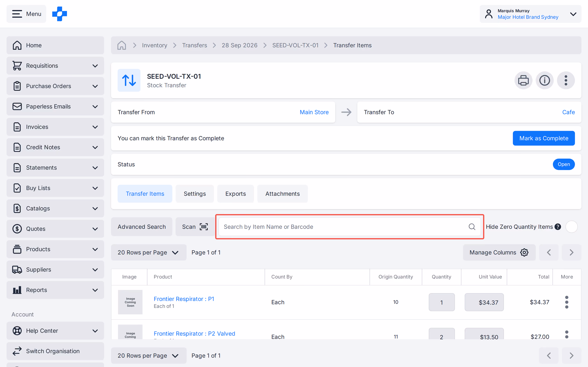Screen dimensions: 588x367
Task: Print the stock transfer using printer icon
Action: click(523, 80)
